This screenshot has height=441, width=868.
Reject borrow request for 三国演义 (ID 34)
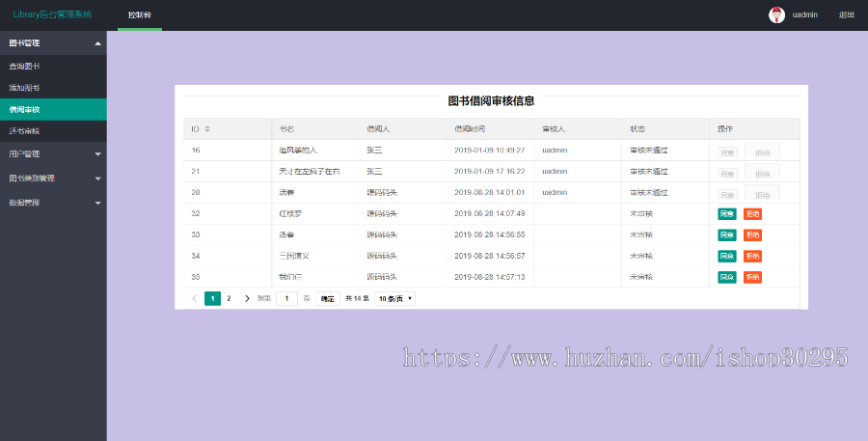tap(752, 256)
